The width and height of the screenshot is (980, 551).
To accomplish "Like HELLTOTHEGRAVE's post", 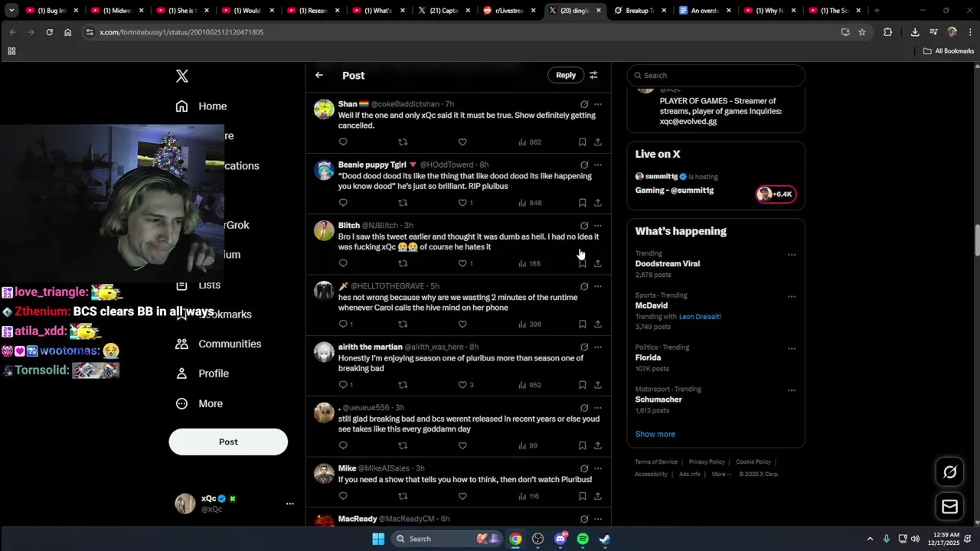I will click(462, 324).
